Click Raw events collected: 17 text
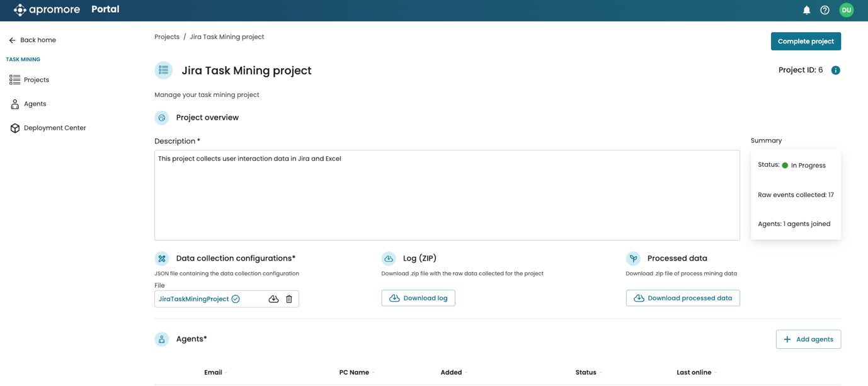 [796, 195]
